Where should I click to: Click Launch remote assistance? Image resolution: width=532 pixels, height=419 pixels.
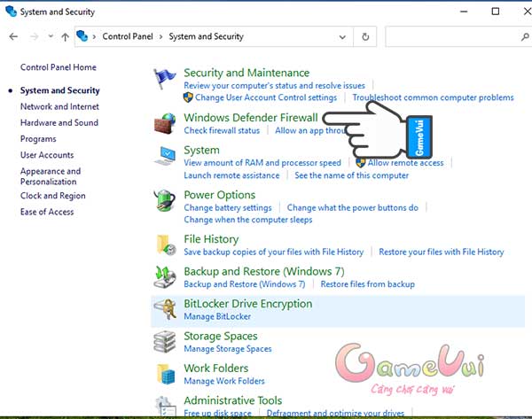point(231,175)
